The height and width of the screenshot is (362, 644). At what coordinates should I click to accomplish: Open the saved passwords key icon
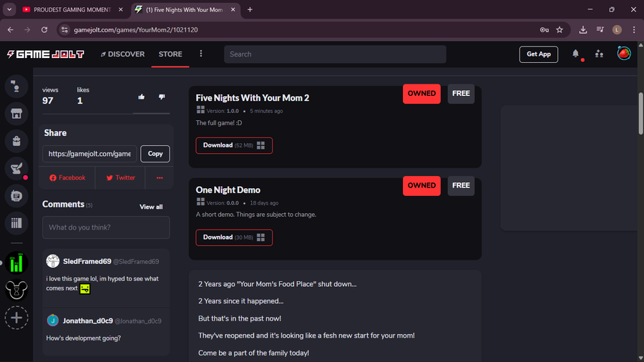point(545,29)
